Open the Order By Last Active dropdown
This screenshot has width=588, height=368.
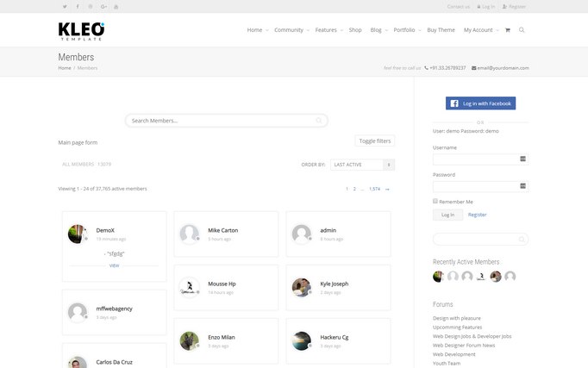point(362,165)
